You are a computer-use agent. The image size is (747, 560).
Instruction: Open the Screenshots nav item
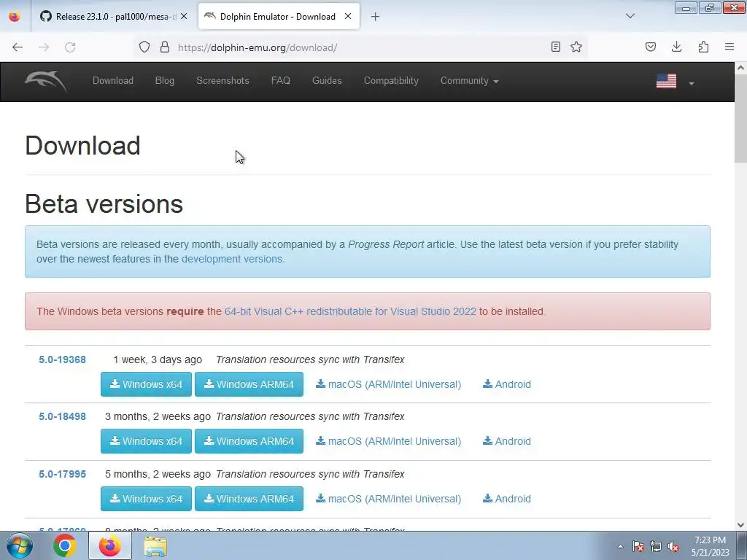click(x=222, y=81)
